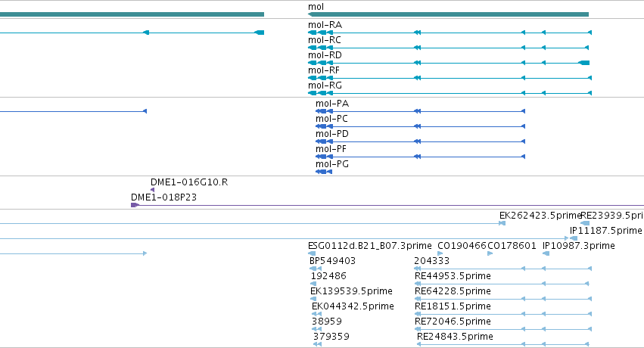Select the mol gene label

point(316,7)
